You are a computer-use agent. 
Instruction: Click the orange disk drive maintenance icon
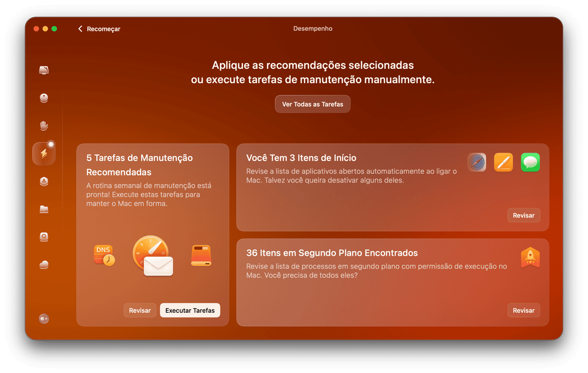point(201,256)
